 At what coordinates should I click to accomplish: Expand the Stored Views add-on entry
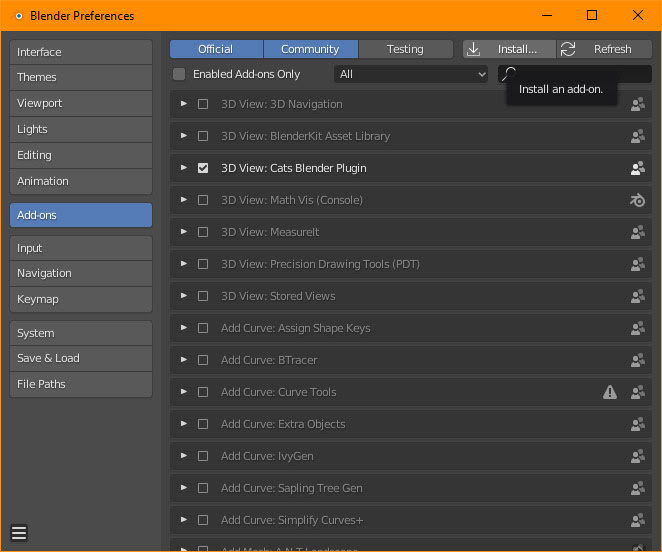(184, 296)
